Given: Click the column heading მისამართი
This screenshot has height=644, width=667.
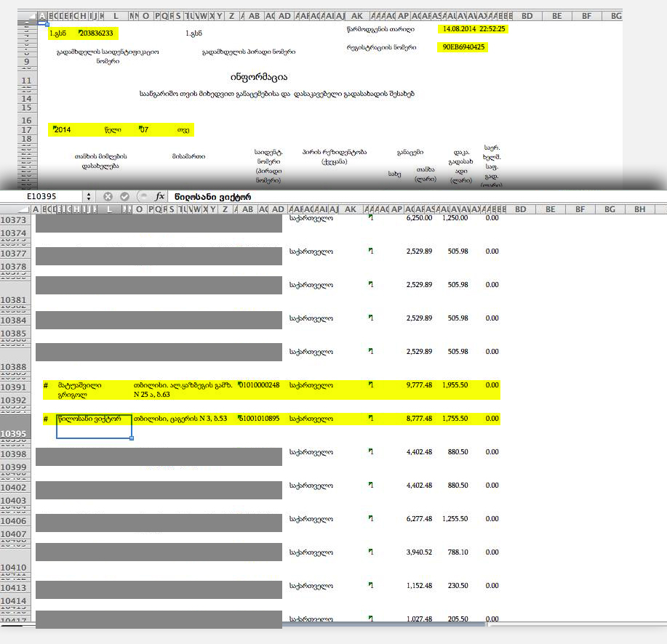Looking at the screenshot, I should coord(188,156).
